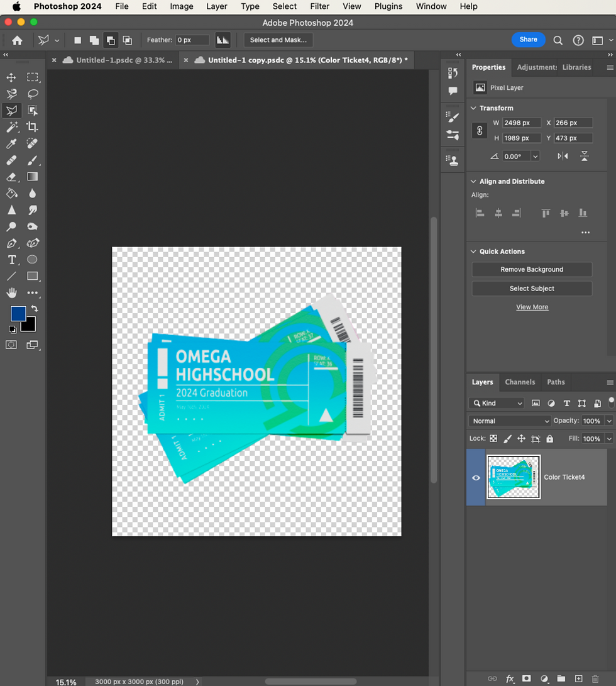
Task: Click the Select Subject button
Action: pos(532,289)
